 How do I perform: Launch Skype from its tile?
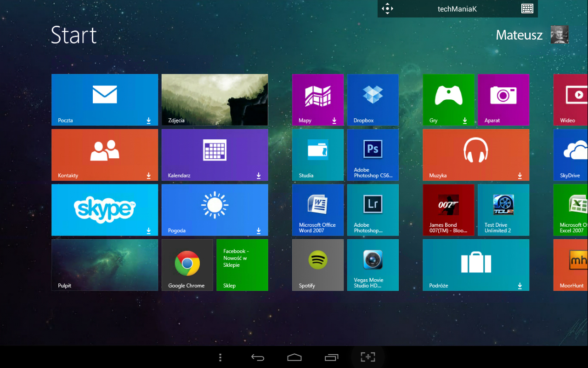(x=104, y=210)
